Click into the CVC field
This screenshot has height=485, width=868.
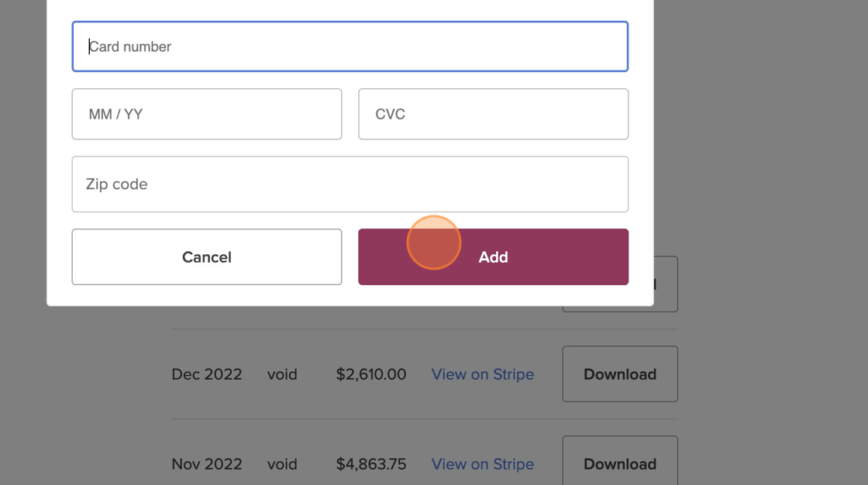[493, 114]
